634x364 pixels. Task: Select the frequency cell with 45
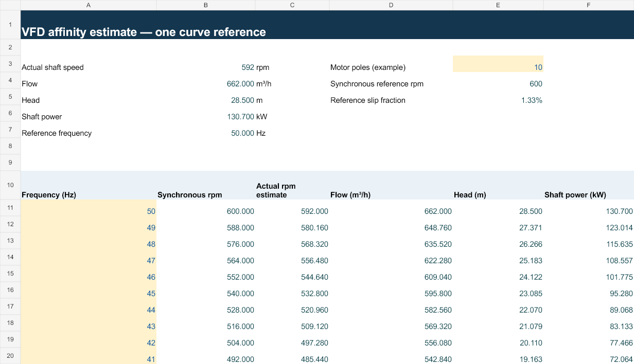pyautogui.click(x=89, y=290)
